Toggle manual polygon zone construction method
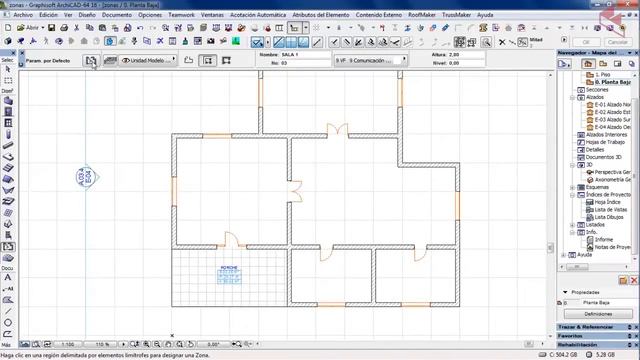640x360 pixels. point(188,60)
